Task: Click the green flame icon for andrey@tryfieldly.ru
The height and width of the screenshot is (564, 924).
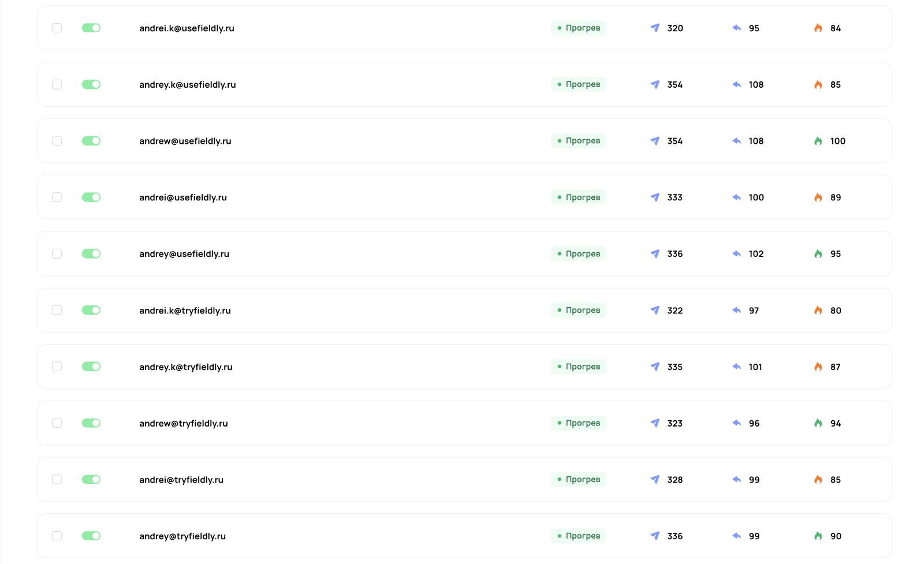Action: [818, 536]
